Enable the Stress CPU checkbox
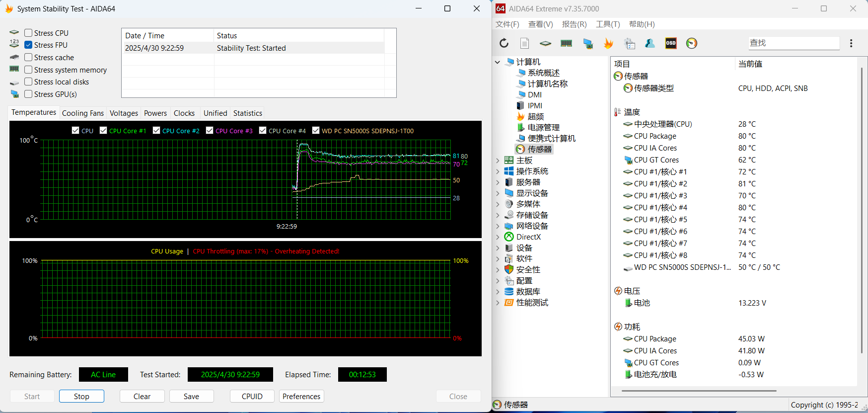 pos(29,33)
